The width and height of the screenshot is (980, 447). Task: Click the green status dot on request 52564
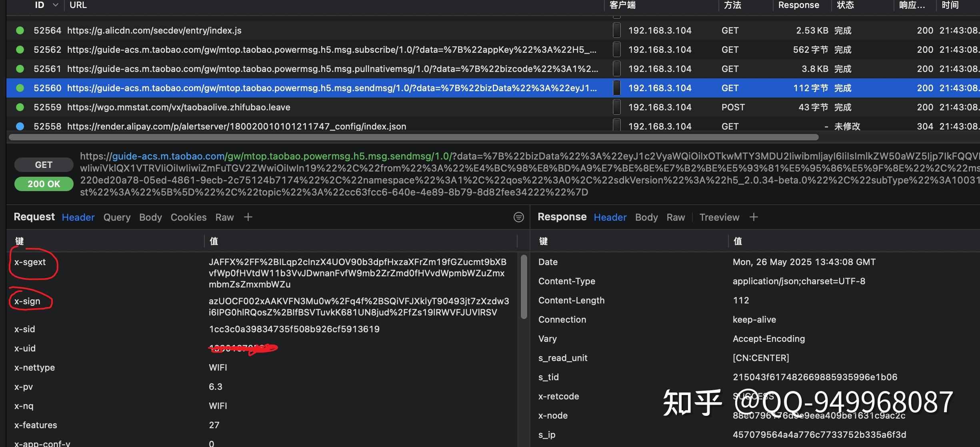point(20,30)
